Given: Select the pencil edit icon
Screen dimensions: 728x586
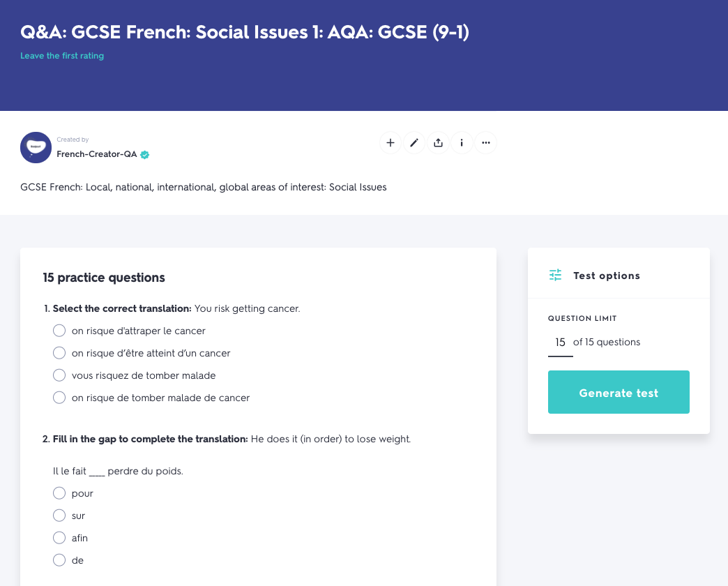Looking at the screenshot, I should point(414,142).
